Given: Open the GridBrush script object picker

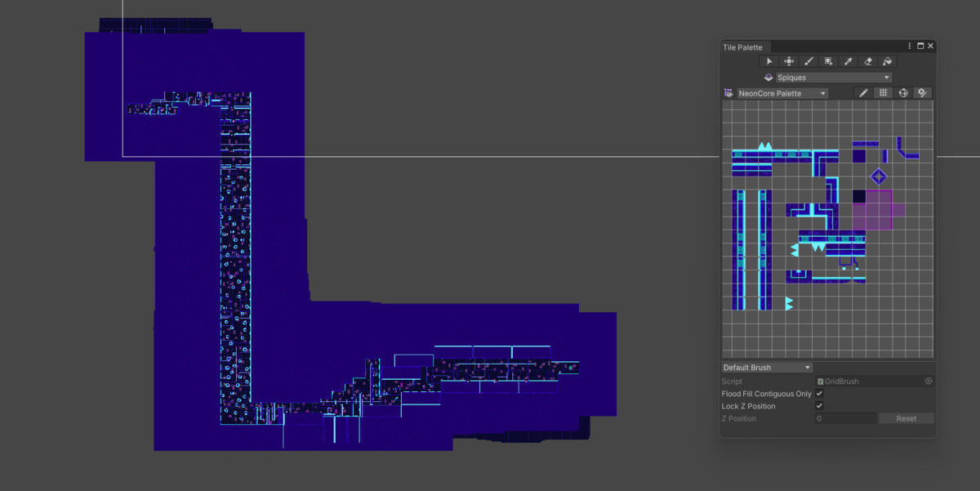Looking at the screenshot, I should pyautogui.click(x=929, y=382).
